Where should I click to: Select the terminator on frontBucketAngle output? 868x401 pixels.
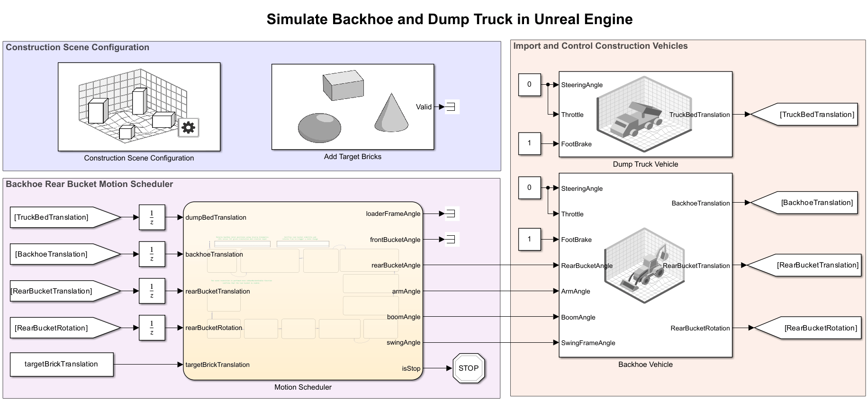(x=451, y=240)
